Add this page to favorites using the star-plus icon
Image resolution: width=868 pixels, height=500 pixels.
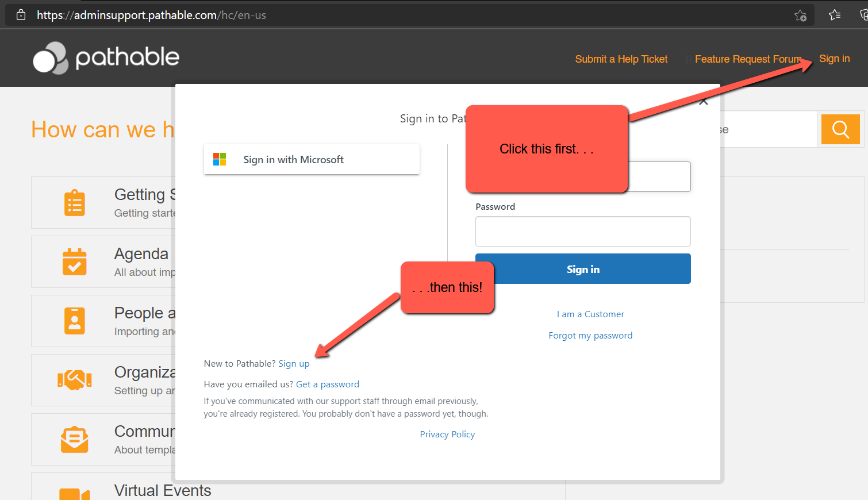tap(800, 16)
